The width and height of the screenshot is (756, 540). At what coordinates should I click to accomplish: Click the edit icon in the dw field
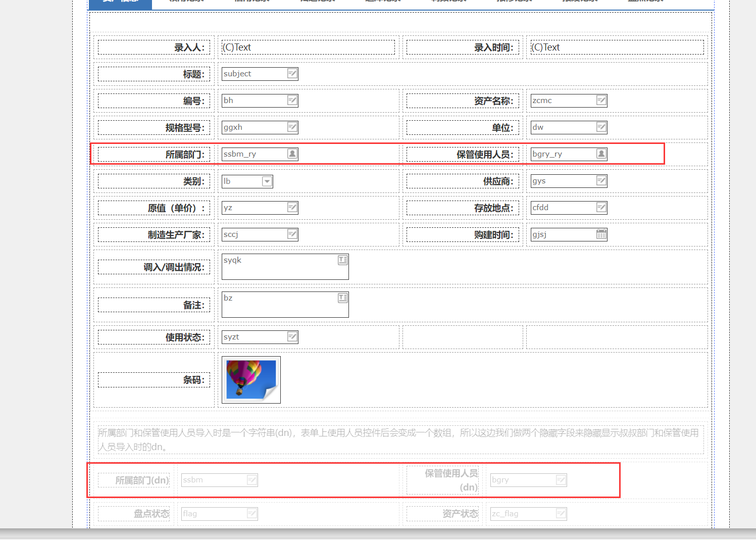tap(601, 127)
